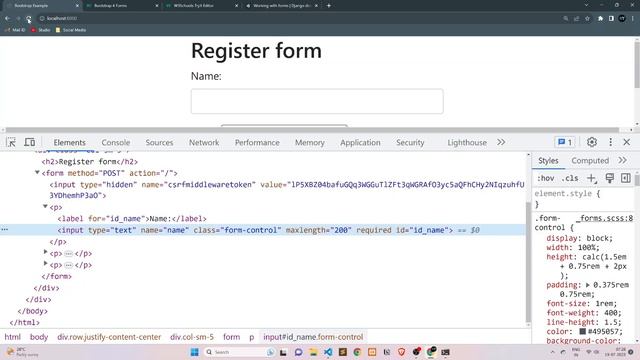Open the browser profile avatar
This screenshot has height=360, width=640.
click(x=622, y=18)
